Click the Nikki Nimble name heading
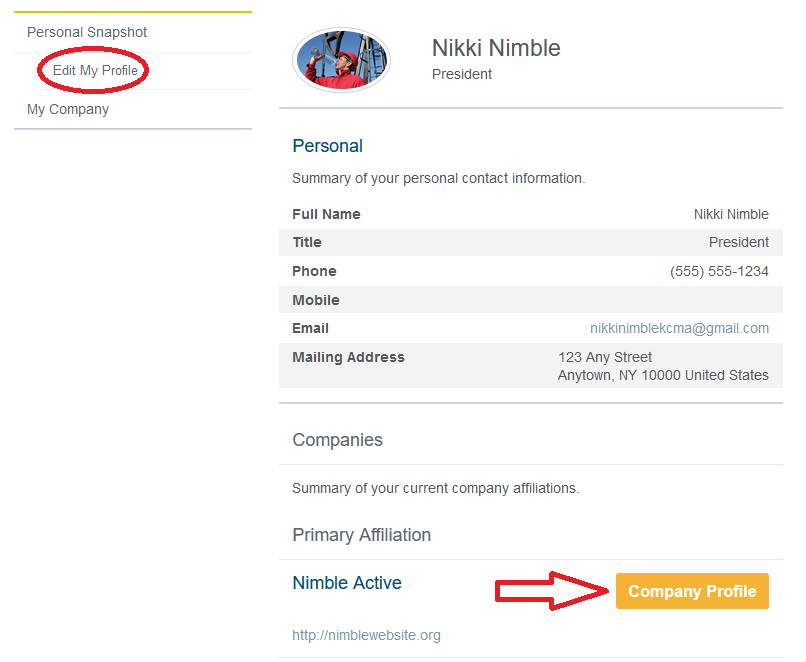This screenshot has height=662, width=806. point(496,48)
